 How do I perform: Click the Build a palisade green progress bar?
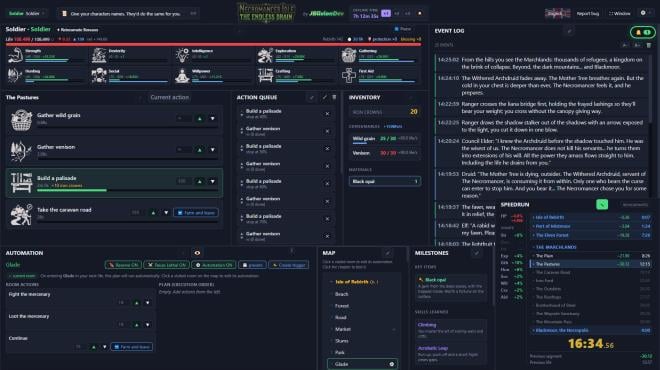point(72,190)
